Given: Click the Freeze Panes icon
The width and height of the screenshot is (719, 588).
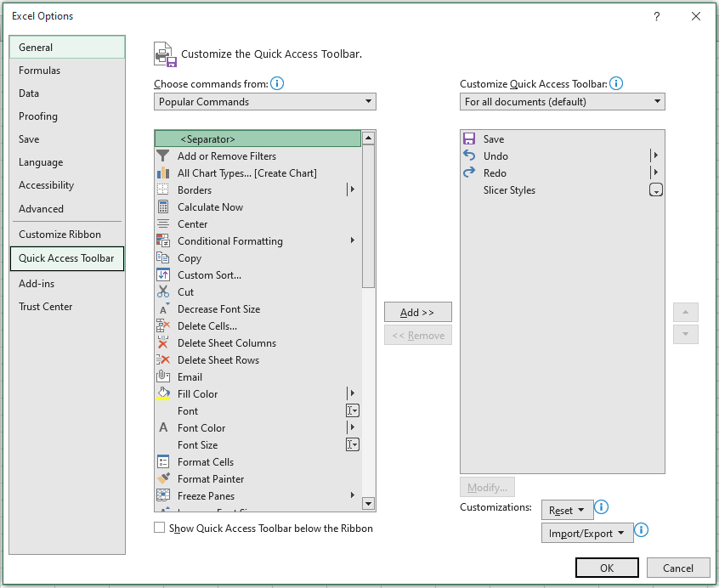Looking at the screenshot, I should 163,495.
